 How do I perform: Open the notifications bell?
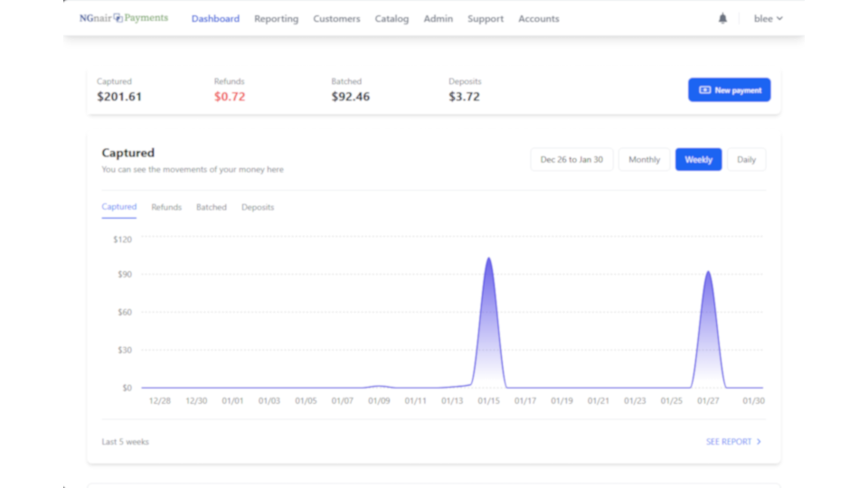coord(722,18)
